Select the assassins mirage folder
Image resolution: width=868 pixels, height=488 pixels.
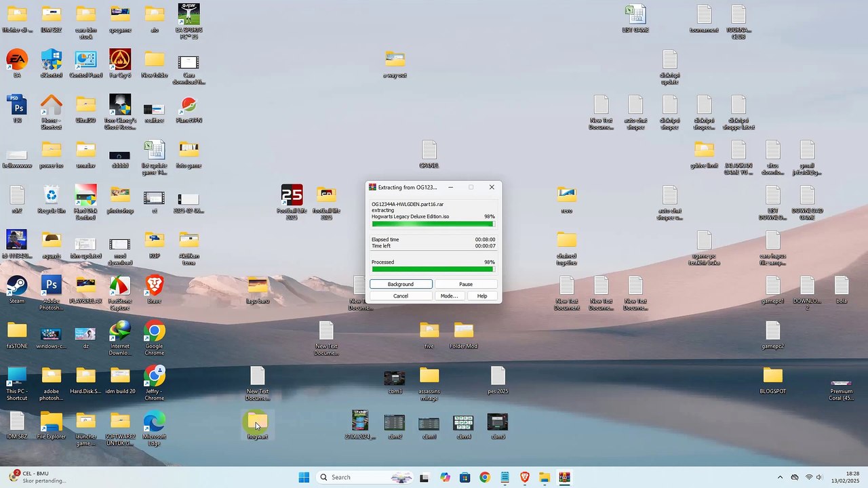pyautogui.click(x=429, y=383)
